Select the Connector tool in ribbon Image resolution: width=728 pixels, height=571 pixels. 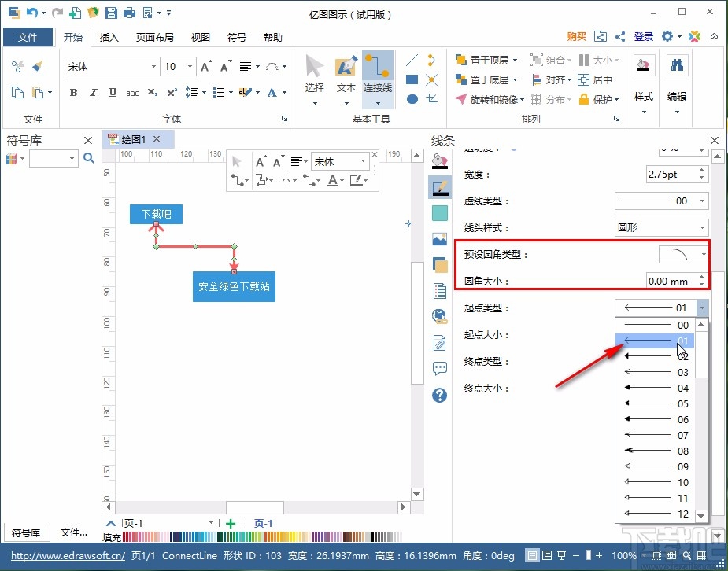click(378, 79)
